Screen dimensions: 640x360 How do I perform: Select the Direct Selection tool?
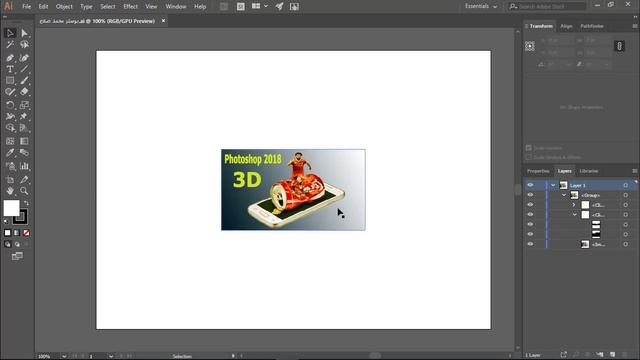(24, 33)
